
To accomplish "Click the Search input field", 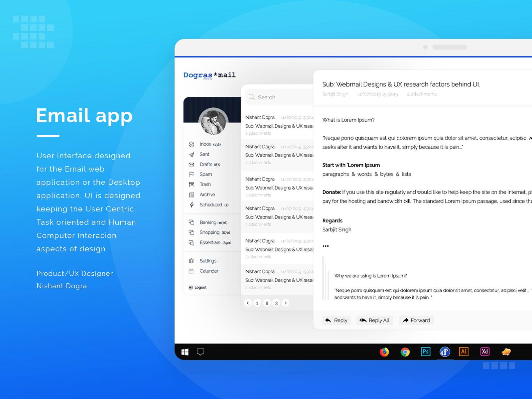I will pyautogui.click(x=279, y=97).
